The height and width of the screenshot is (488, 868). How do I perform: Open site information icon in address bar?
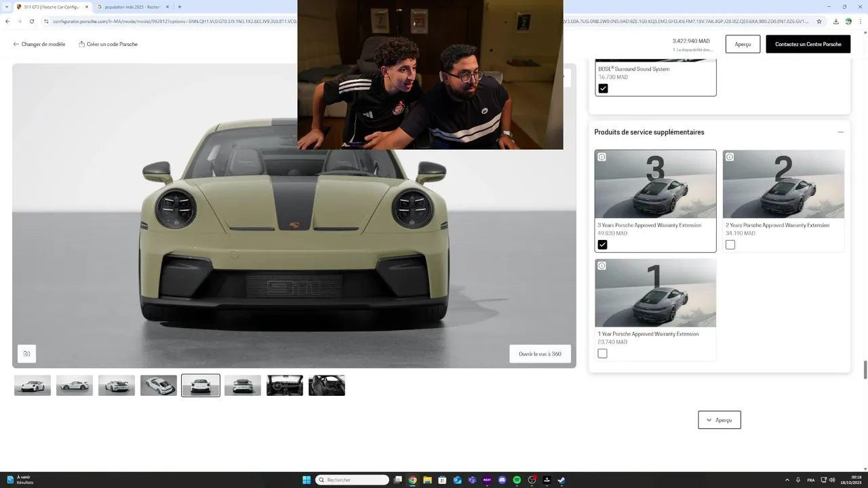pos(46,21)
